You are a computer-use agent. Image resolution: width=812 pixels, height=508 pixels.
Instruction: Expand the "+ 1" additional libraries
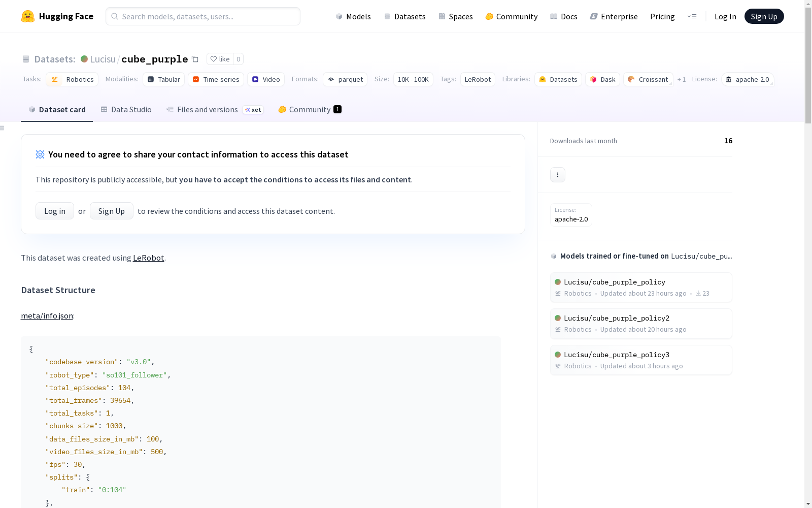(x=682, y=79)
